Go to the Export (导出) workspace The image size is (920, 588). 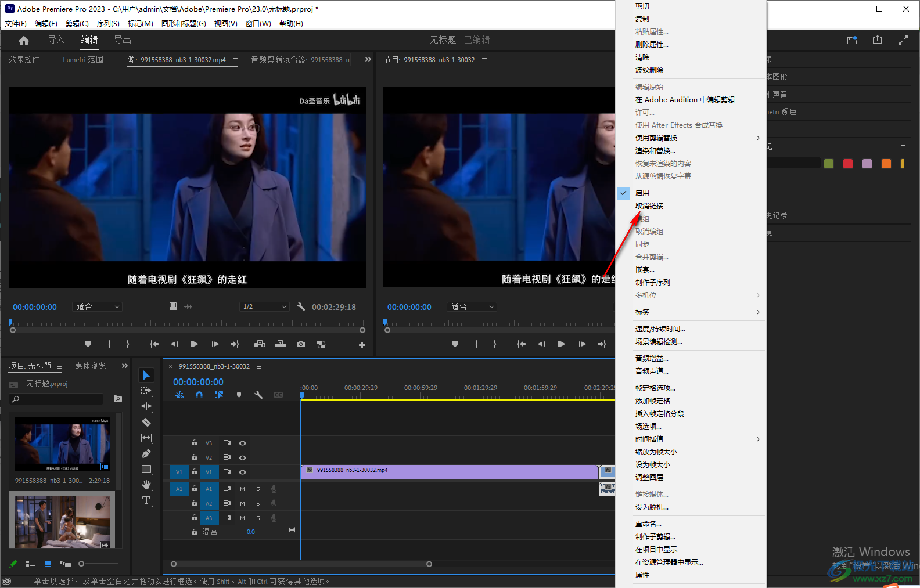tap(123, 39)
